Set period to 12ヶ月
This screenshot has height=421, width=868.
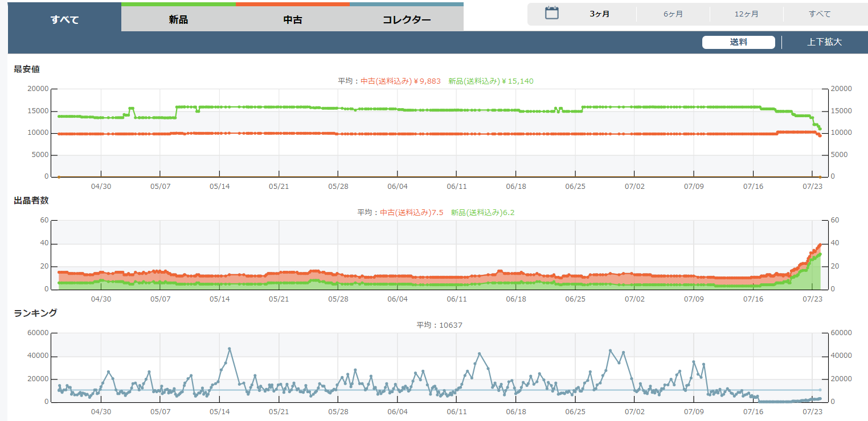[746, 14]
